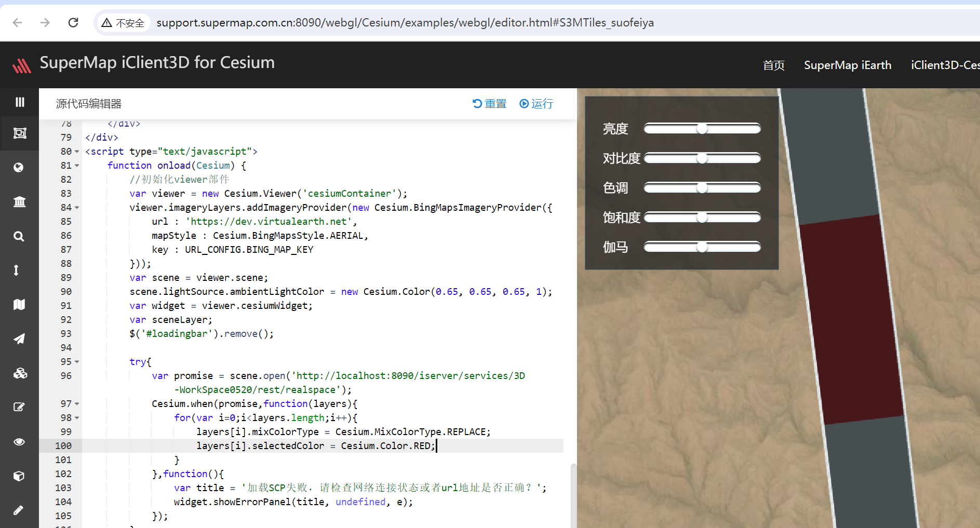Toggle the sidebar menu bars icon

(20, 102)
